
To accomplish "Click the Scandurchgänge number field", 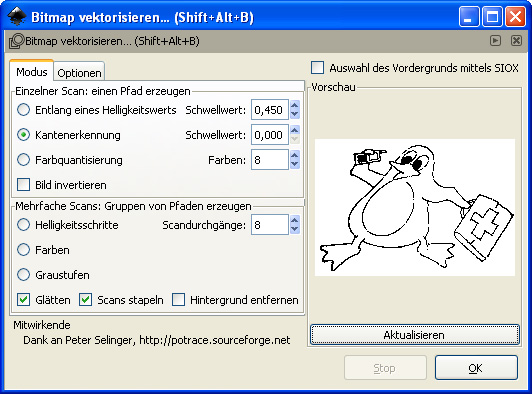I will 270,225.
